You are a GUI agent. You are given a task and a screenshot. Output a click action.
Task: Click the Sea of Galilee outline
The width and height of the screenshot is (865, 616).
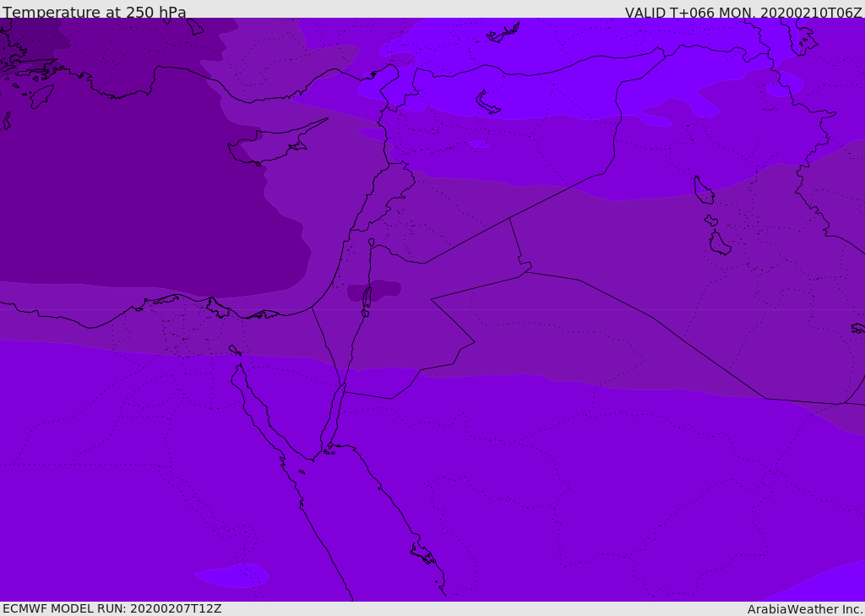point(371,243)
